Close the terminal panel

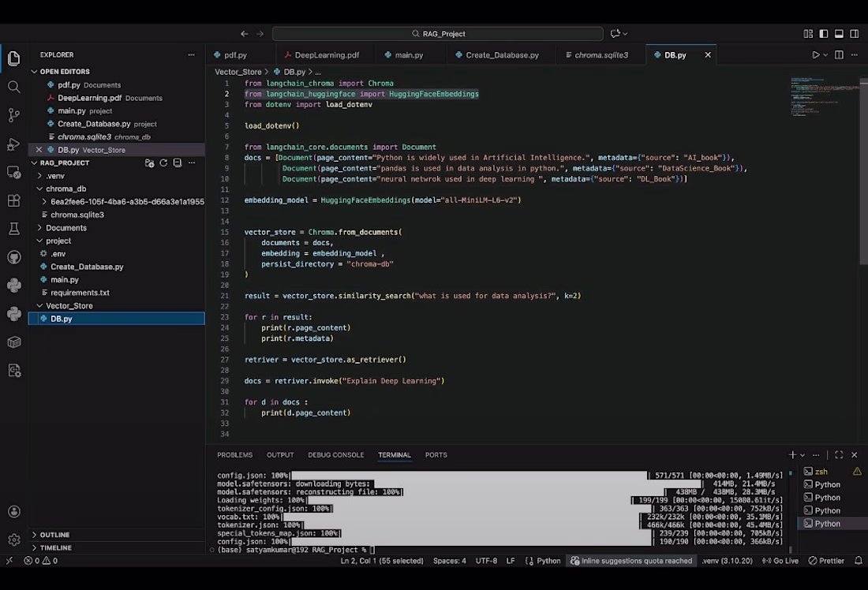[854, 455]
